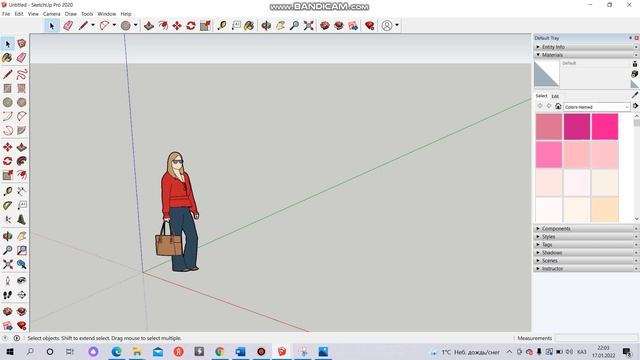
Task: Click the hot pink swatch in the top row
Action: coord(605,127)
